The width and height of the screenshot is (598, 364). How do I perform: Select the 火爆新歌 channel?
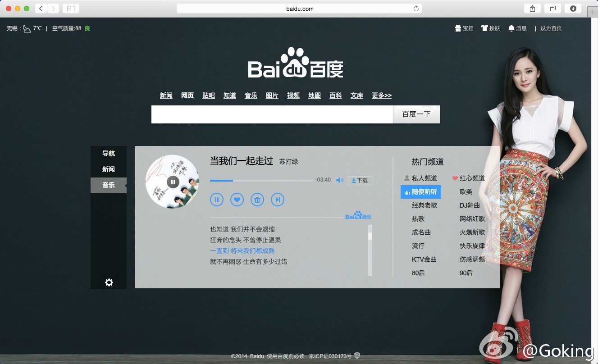coord(472,232)
